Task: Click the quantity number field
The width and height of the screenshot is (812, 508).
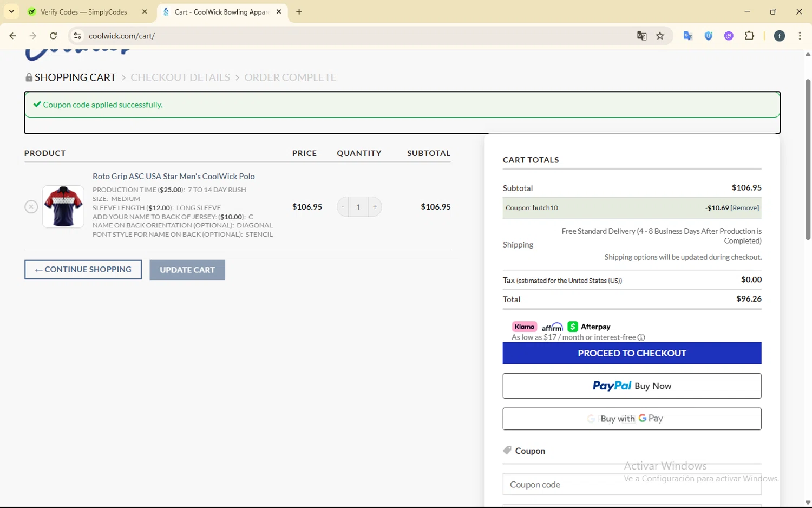Action: [358, 207]
